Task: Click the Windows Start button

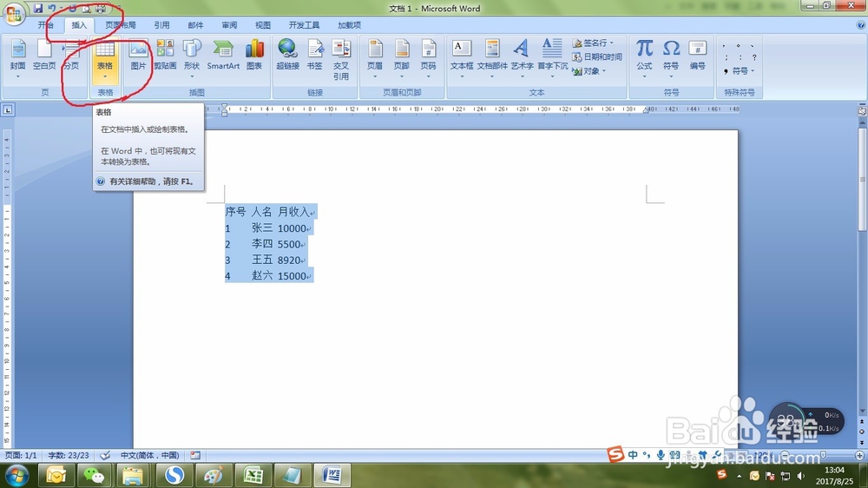Action: (16, 475)
